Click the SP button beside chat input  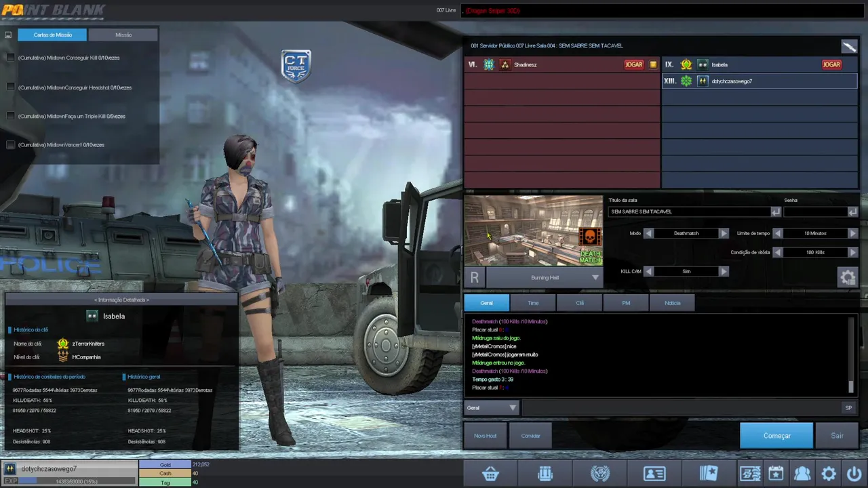848,407
